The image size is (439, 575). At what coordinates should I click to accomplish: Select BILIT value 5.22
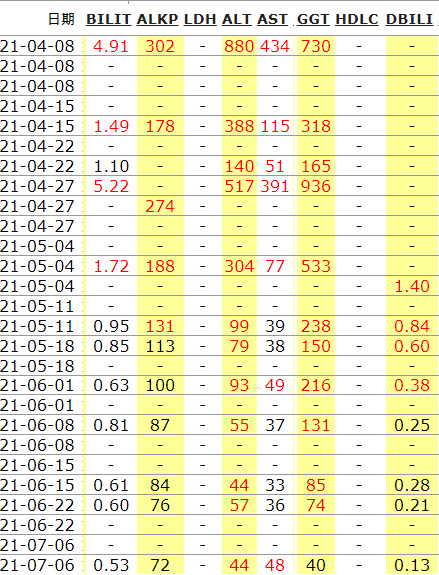click(x=111, y=186)
